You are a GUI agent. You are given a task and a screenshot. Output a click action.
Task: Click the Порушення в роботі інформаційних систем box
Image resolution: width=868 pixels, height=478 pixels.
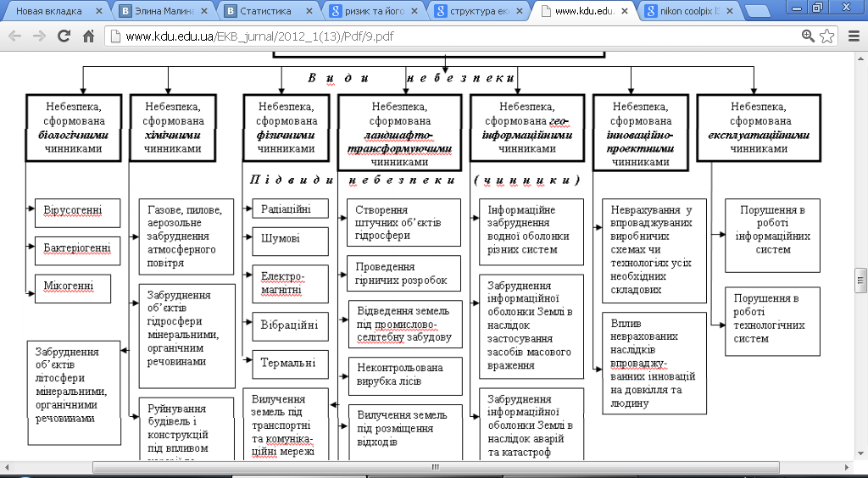click(772, 236)
